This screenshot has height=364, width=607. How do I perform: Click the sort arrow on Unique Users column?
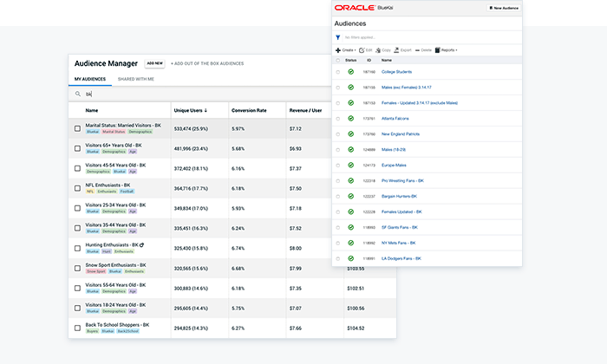pyautogui.click(x=206, y=110)
